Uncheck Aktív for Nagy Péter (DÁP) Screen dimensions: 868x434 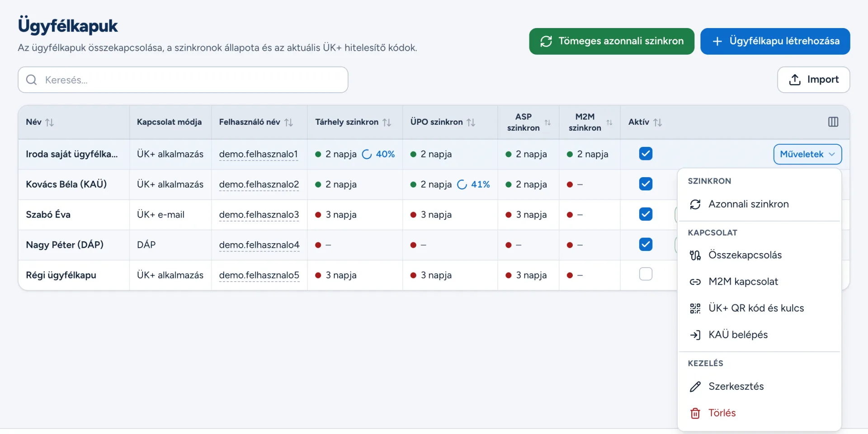(646, 245)
